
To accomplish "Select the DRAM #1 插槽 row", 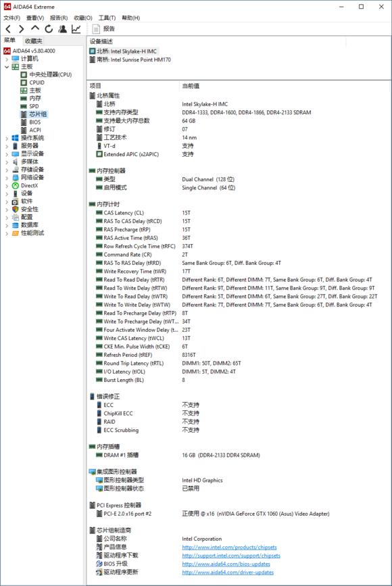I will (x=238, y=455).
